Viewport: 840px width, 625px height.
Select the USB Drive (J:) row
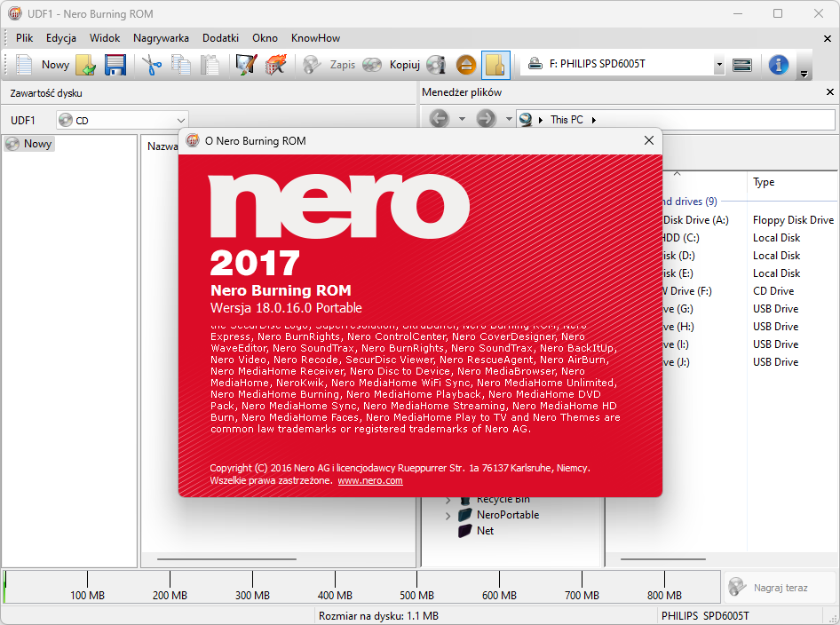pyautogui.click(x=750, y=362)
